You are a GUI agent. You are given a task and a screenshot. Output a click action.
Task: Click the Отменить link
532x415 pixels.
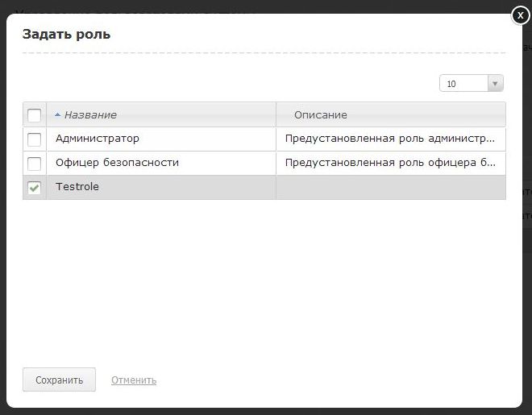coord(134,380)
